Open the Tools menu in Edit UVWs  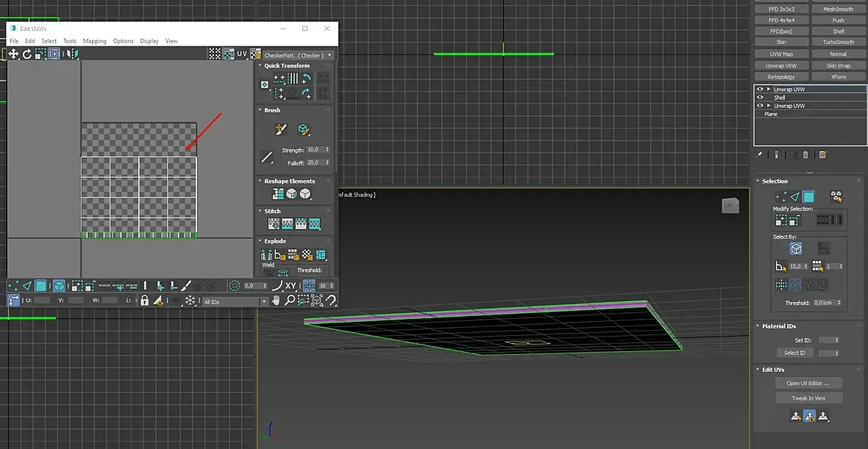[x=70, y=41]
